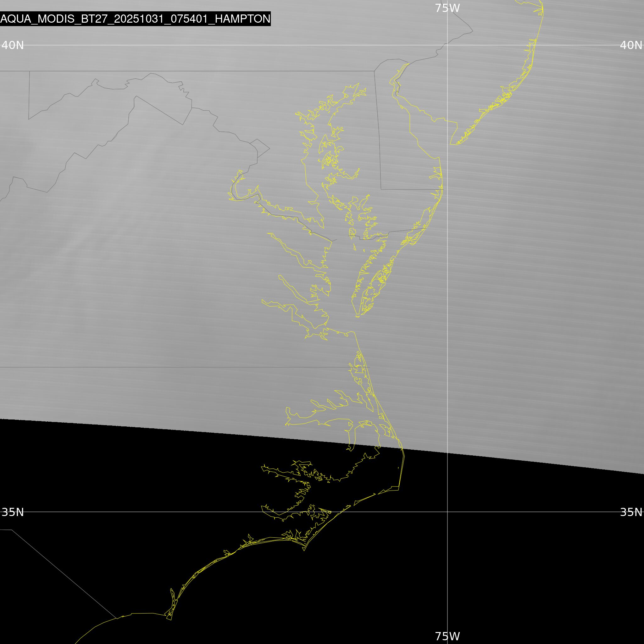
Task: Click the top 75W longitude label
Action: [x=447, y=8]
